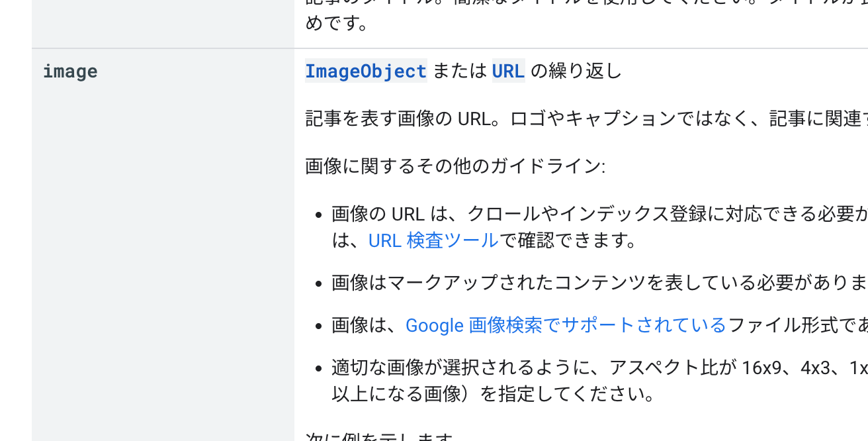This screenshot has height=441, width=868.
Task: Click the bullet marker before 画像はマークアップ
Action: pos(319,283)
